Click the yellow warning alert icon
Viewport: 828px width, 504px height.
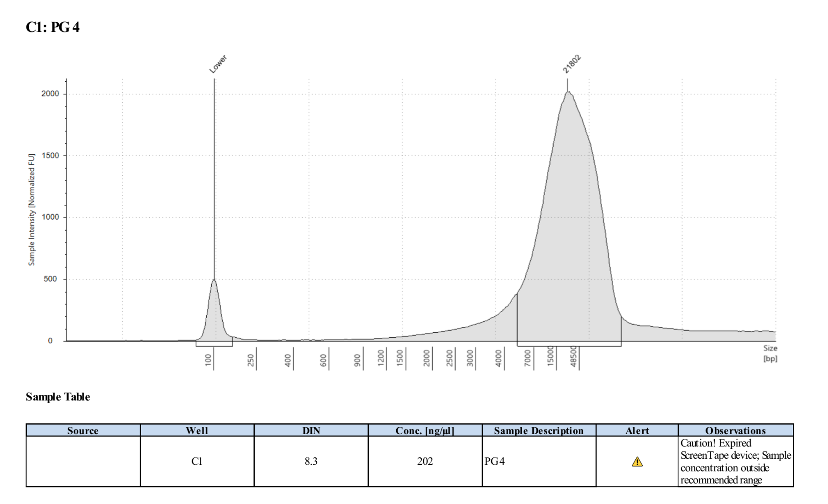[x=637, y=462]
